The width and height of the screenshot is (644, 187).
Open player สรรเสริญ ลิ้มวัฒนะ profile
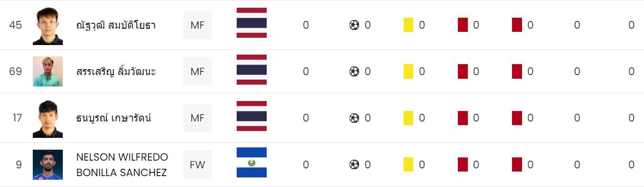116,71
